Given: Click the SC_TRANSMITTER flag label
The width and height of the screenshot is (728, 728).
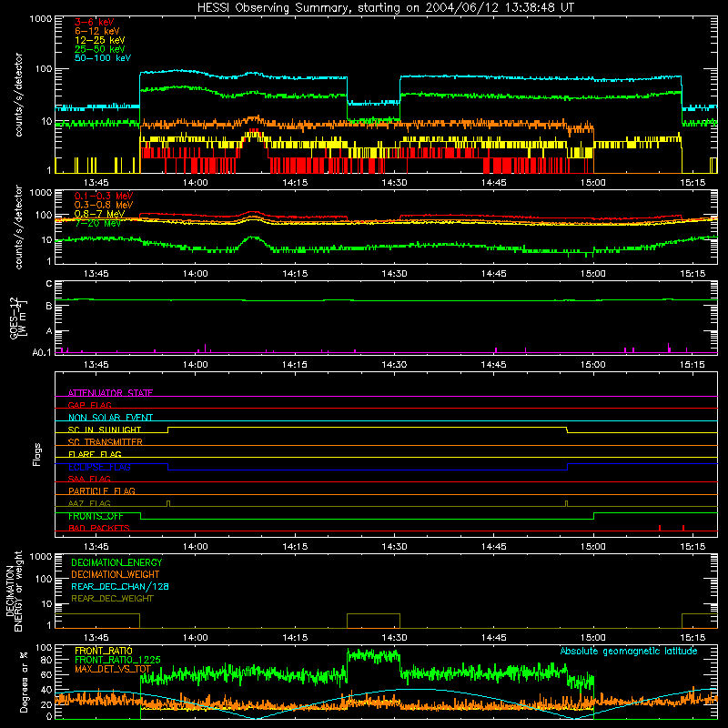Looking at the screenshot, I should [106, 442].
